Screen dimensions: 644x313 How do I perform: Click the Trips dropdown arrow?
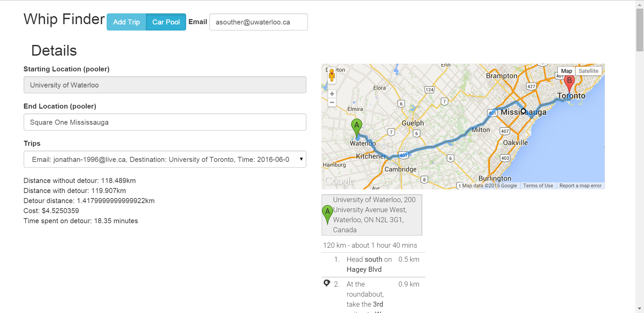[301, 159]
